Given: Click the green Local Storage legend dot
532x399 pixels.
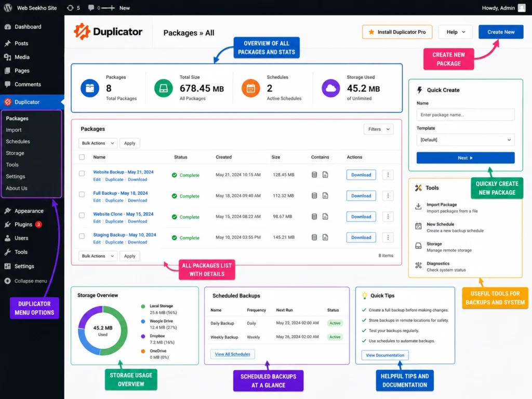Looking at the screenshot, I should [x=143, y=307].
